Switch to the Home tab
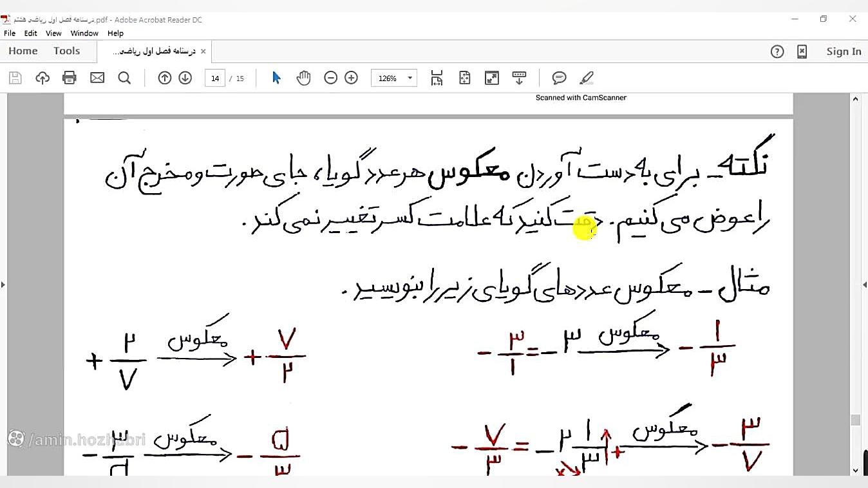Screen dimensions: 868x488 (23, 52)
